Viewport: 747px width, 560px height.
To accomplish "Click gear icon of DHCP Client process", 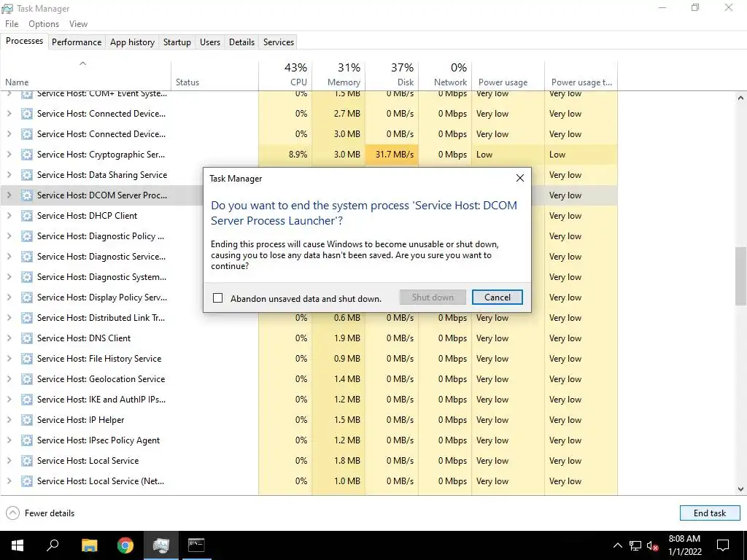I will [27, 216].
